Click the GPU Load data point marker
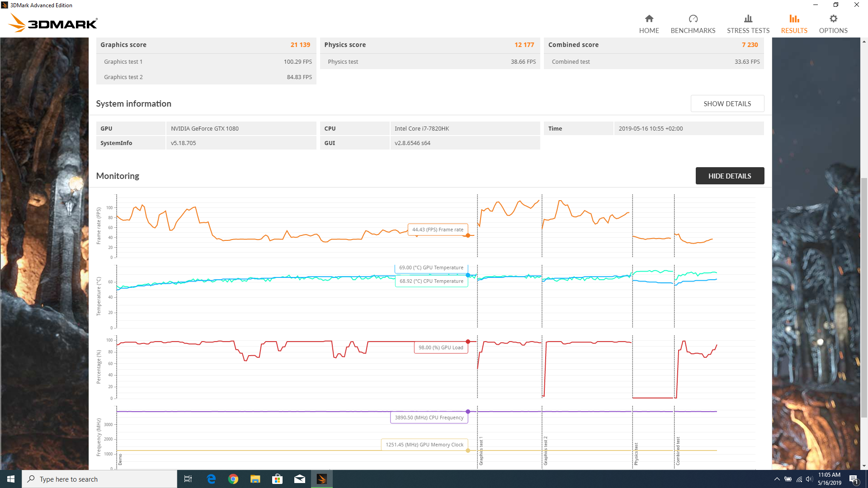 coord(468,342)
